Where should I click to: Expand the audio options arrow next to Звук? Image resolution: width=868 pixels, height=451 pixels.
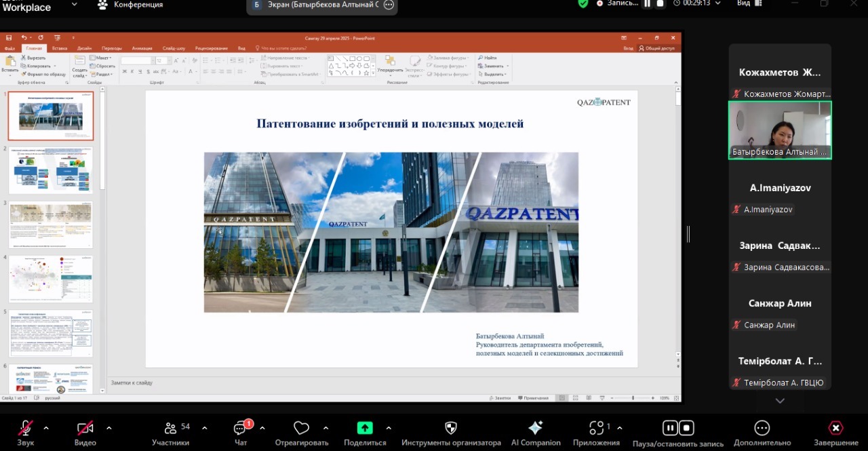coord(46,428)
